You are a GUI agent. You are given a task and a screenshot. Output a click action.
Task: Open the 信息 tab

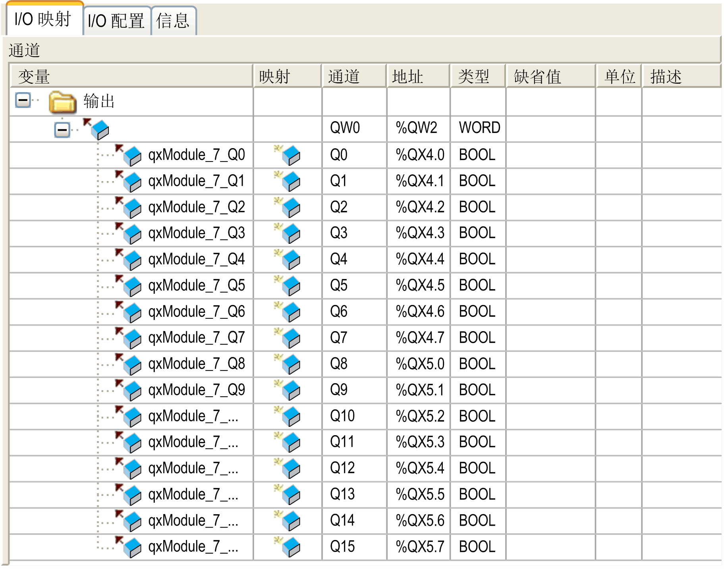coord(173,21)
